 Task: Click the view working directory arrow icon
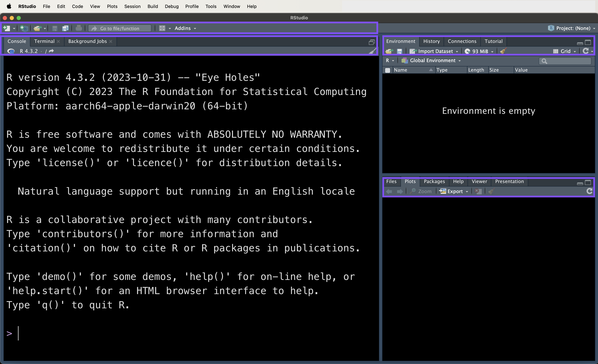click(x=51, y=51)
